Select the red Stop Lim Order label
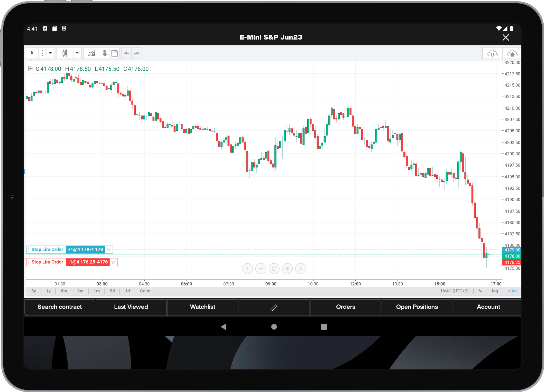Screen dimensions: 544x392 point(47,262)
